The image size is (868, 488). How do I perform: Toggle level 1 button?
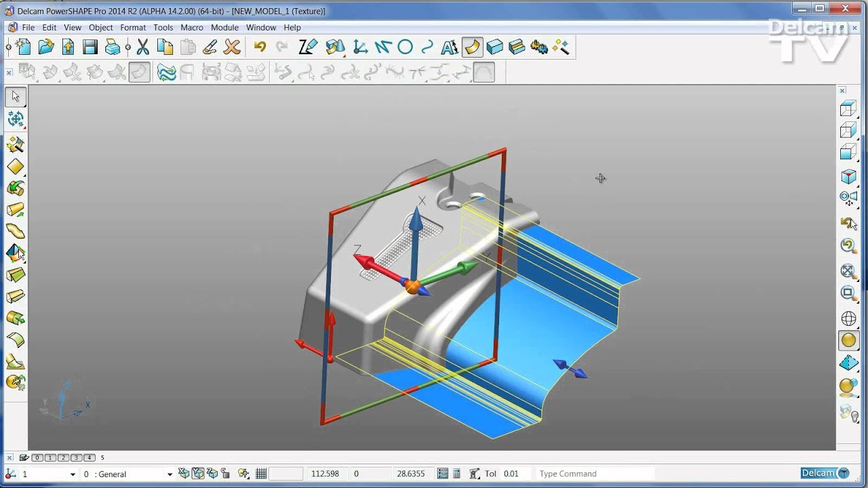click(50, 457)
